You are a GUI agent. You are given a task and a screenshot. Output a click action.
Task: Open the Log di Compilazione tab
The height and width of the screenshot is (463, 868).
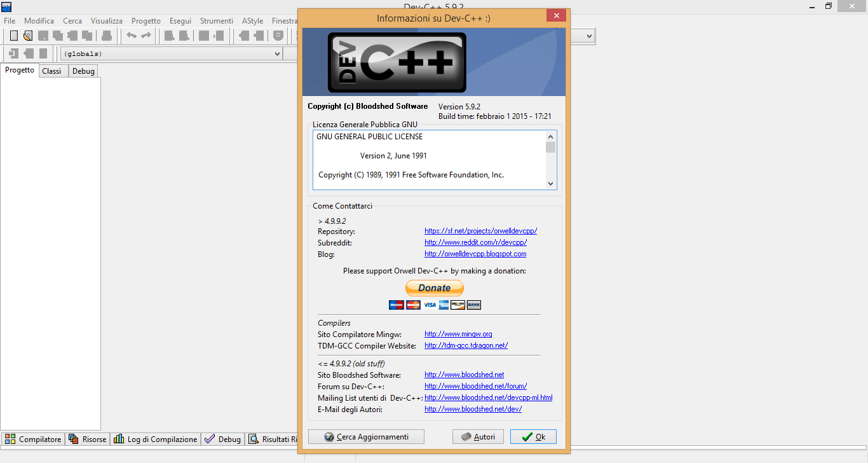coord(156,439)
